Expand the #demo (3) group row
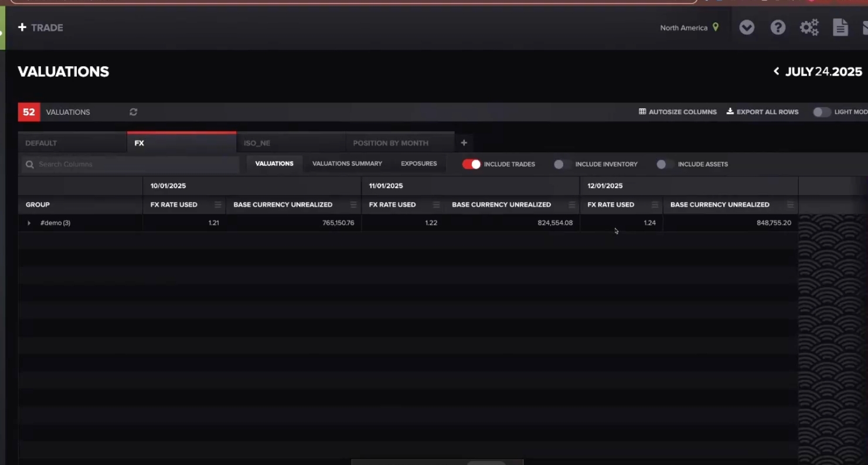868x465 pixels. click(29, 223)
